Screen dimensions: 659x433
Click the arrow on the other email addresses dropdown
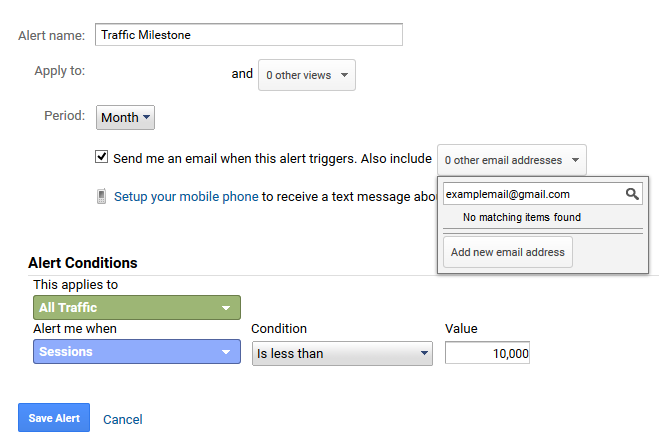coord(575,160)
